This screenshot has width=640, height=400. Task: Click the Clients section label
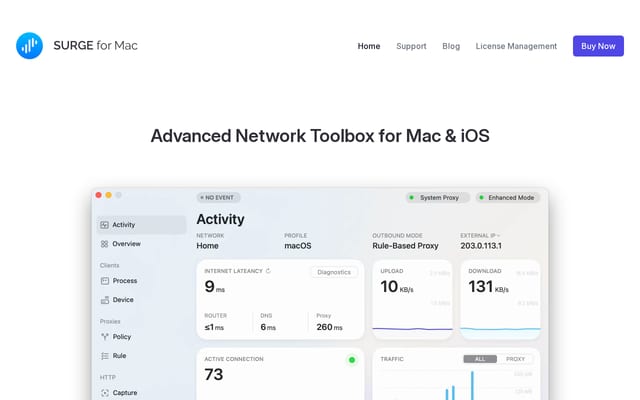click(109, 265)
